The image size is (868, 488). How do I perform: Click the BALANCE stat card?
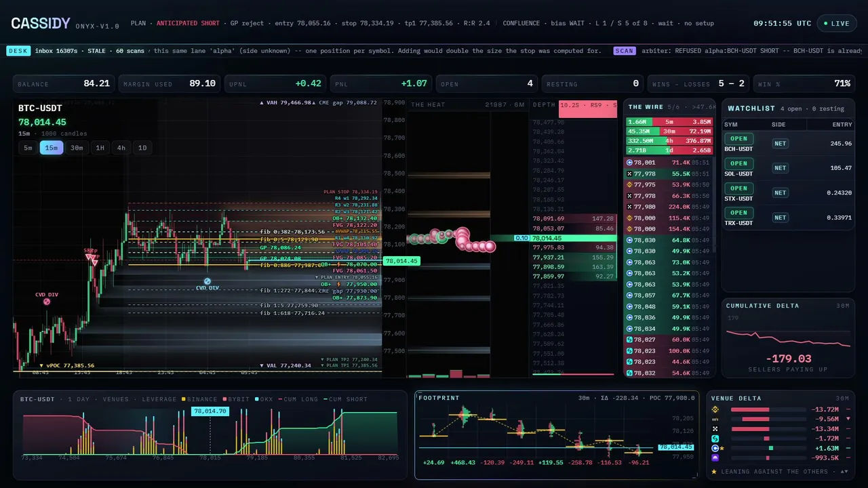pyautogui.click(x=63, y=83)
